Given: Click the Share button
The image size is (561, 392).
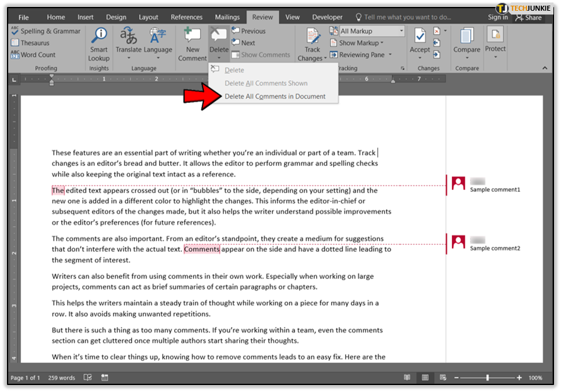Looking at the screenshot, I should pyautogui.click(x=528, y=18).
